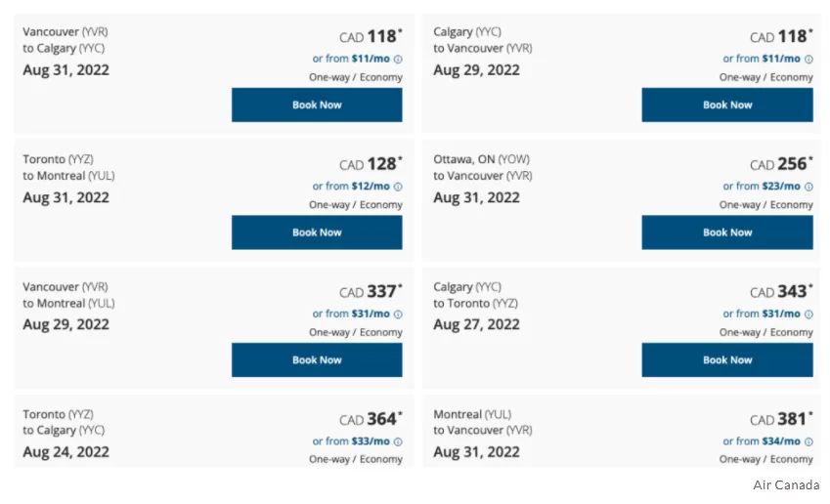This screenshot has width=830, height=504.
Task: Open 'or from $33/mo' Toronto to Calgary link
Action: click(351, 441)
